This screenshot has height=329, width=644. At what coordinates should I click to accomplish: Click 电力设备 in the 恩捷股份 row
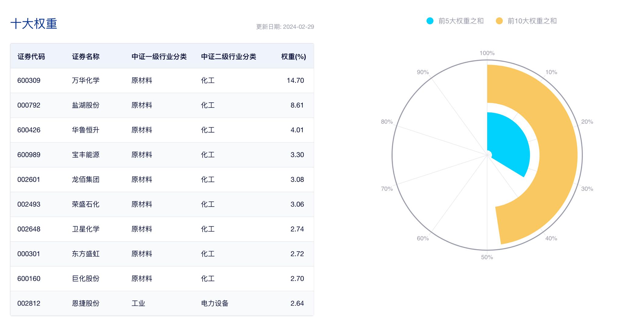(214, 303)
